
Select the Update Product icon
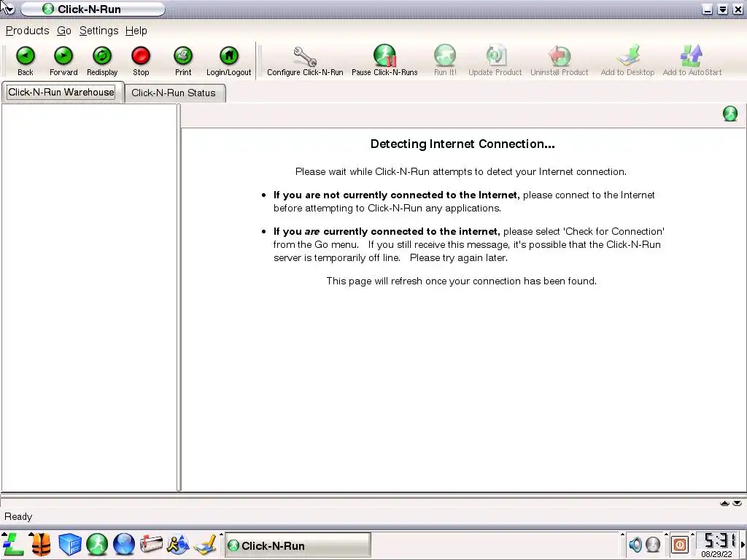495,61
